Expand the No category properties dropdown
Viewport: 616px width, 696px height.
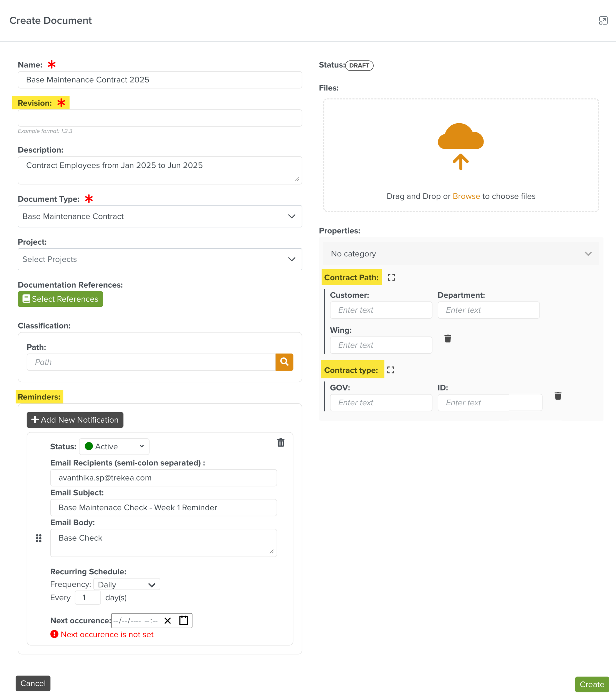(461, 254)
